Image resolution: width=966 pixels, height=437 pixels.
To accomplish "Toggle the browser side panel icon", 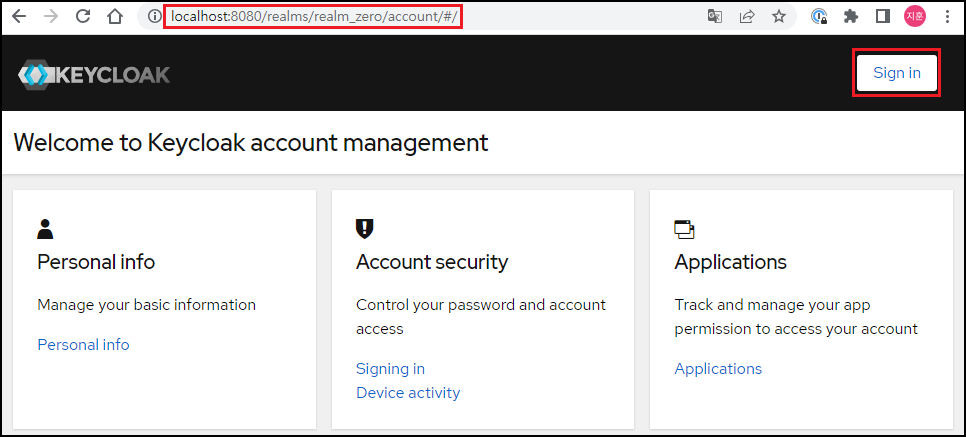I will tap(883, 17).
